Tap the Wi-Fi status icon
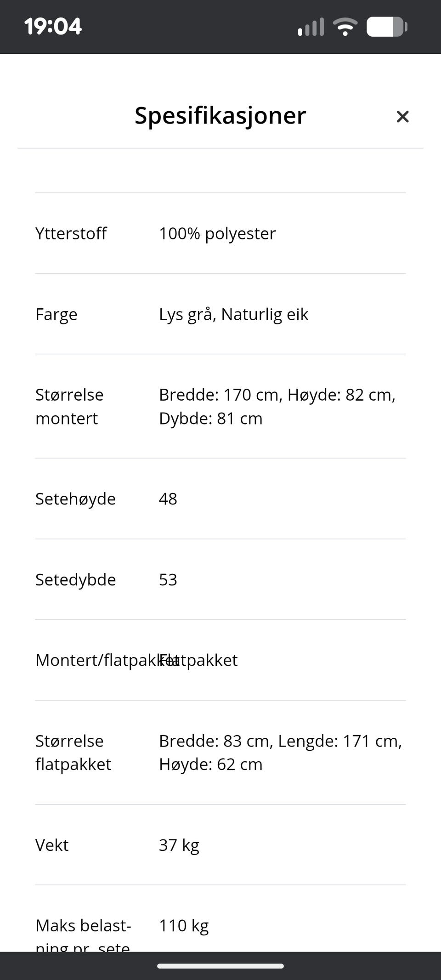 (x=345, y=27)
